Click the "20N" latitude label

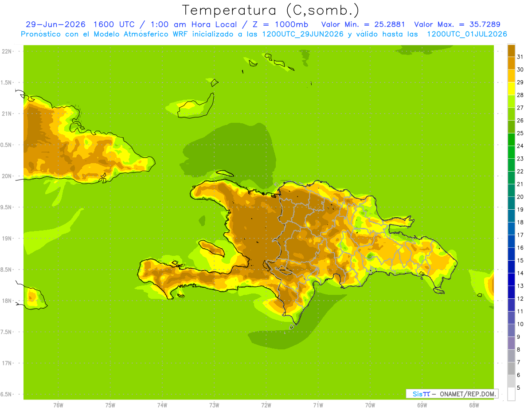click(7, 176)
